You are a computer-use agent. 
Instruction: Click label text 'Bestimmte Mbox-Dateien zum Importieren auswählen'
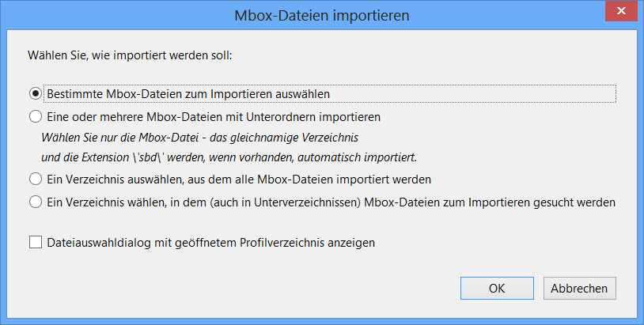coord(188,93)
